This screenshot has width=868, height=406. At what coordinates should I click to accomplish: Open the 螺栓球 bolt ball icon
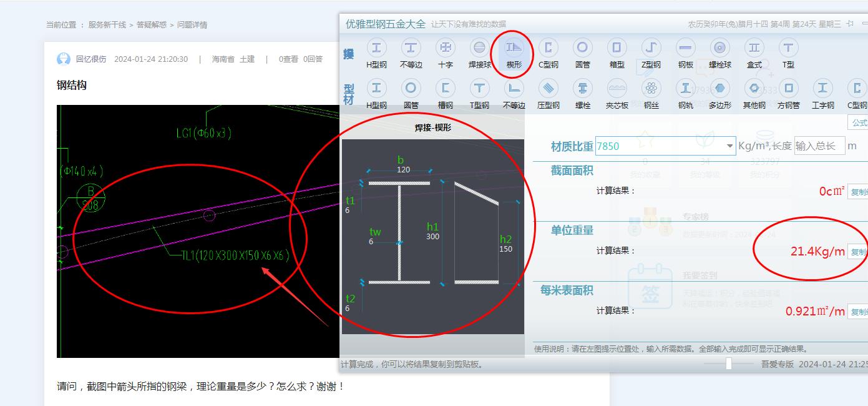coord(719,53)
